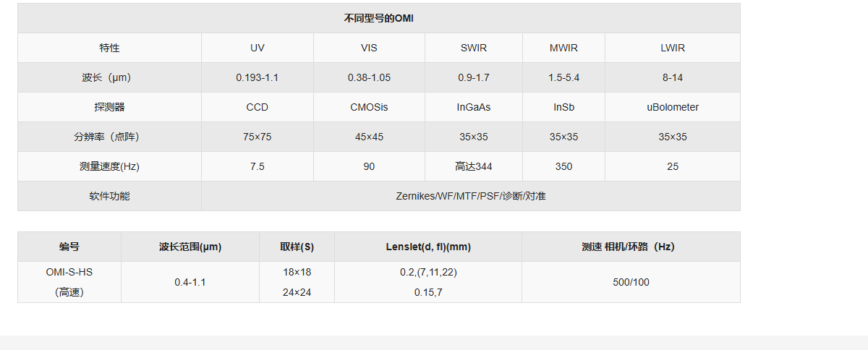
Task: Select the 探测器 row label
Action: [x=109, y=107]
